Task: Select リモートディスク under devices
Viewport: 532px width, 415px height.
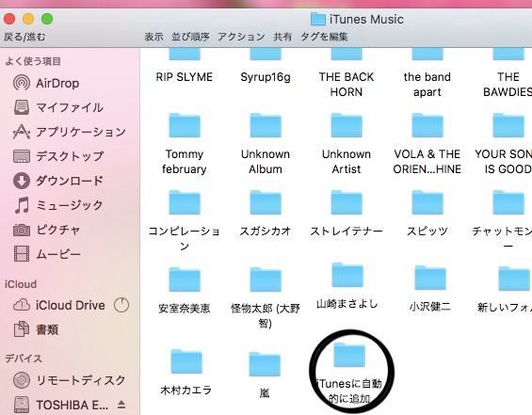Action: tap(70, 380)
